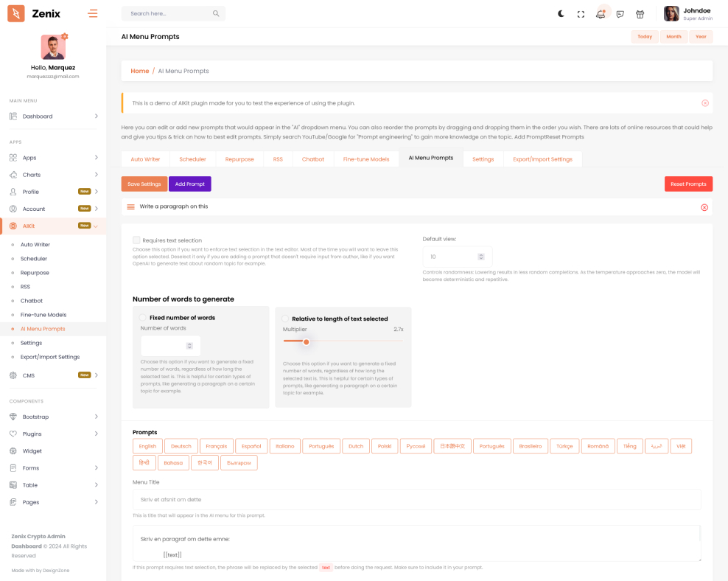Select Fixed number of words radio option

coord(143,318)
